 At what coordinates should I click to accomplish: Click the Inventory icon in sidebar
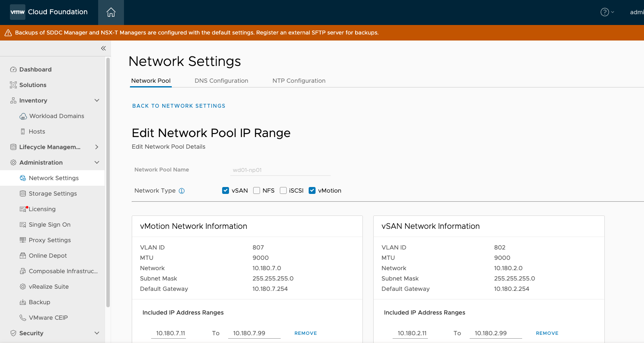13,100
